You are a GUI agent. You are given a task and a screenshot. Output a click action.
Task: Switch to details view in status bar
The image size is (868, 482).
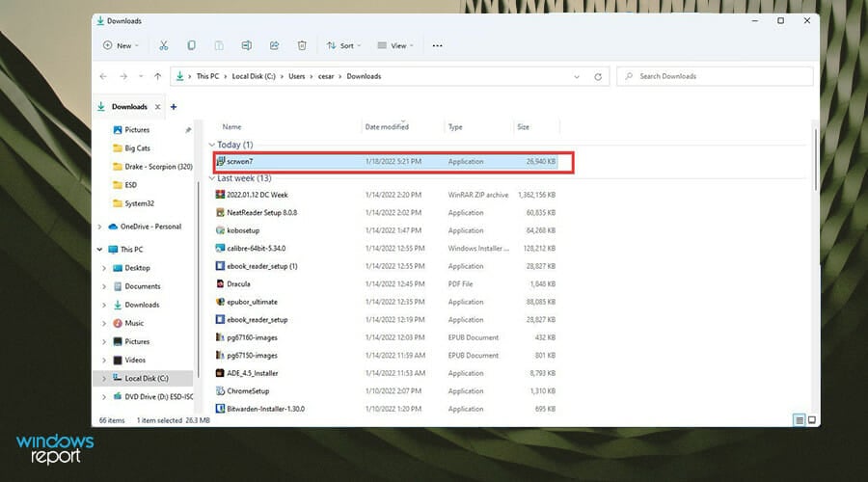point(800,419)
